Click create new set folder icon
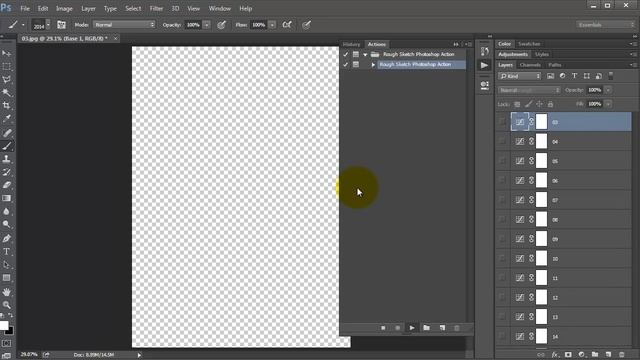640x360 pixels. pyautogui.click(x=427, y=328)
